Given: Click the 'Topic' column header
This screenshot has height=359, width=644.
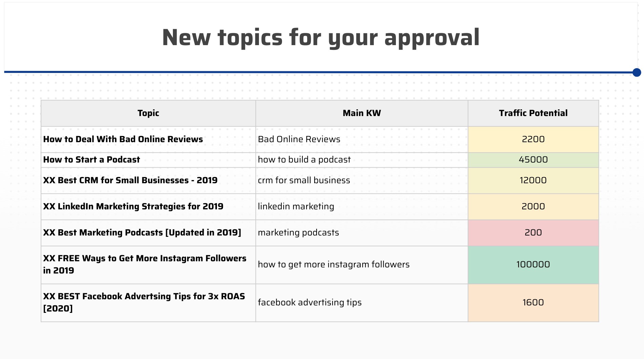Looking at the screenshot, I should (x=148, y=113).
